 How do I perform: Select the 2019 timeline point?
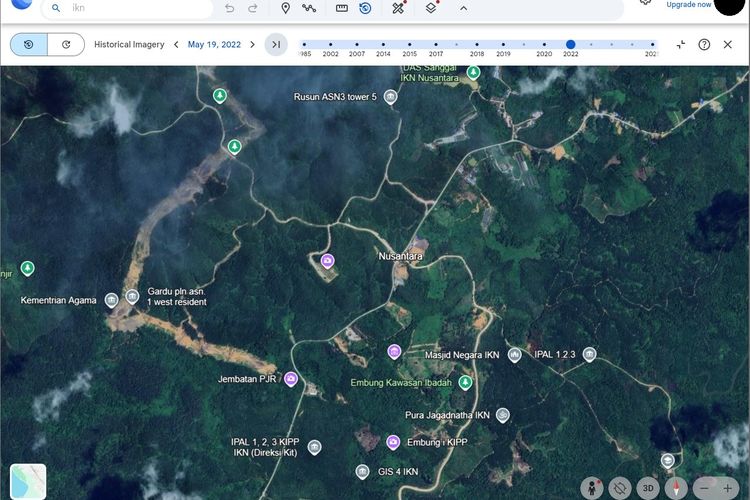[x=503, y=44]
